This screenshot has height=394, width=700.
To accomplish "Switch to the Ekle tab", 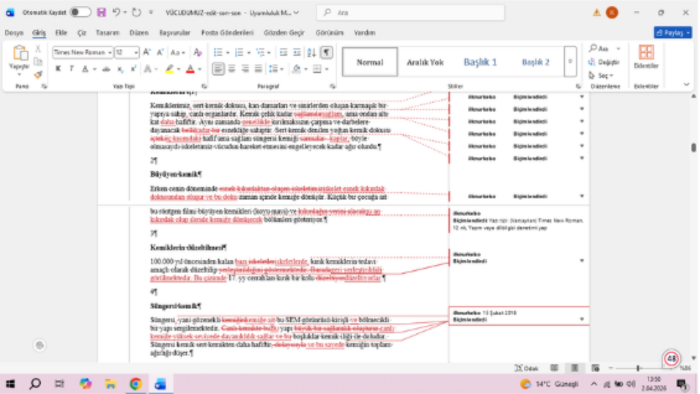I will click(x=61, y=33).
